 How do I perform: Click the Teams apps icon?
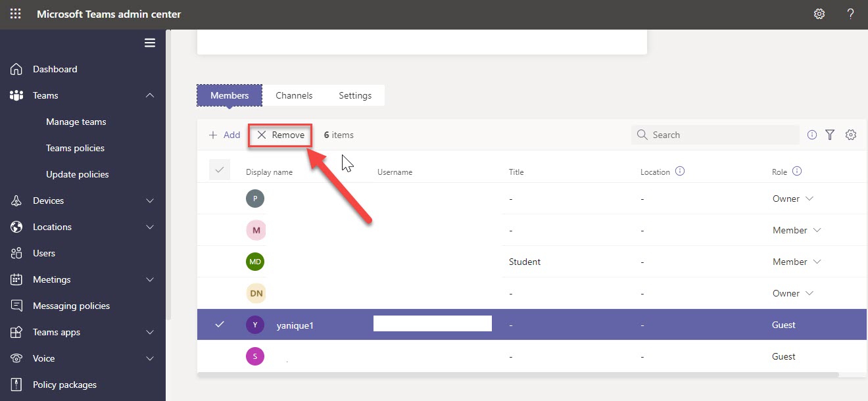click(16, 332)
